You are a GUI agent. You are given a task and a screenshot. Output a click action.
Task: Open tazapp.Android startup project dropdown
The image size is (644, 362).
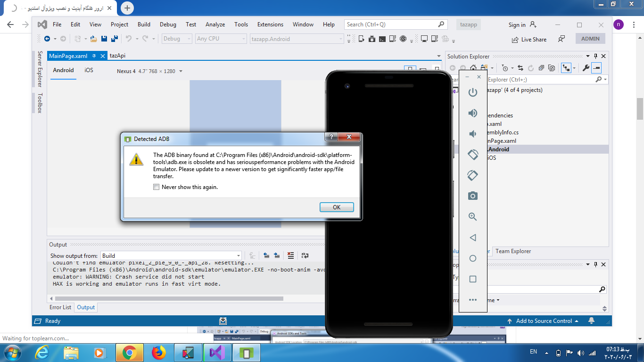coord(297,39)
